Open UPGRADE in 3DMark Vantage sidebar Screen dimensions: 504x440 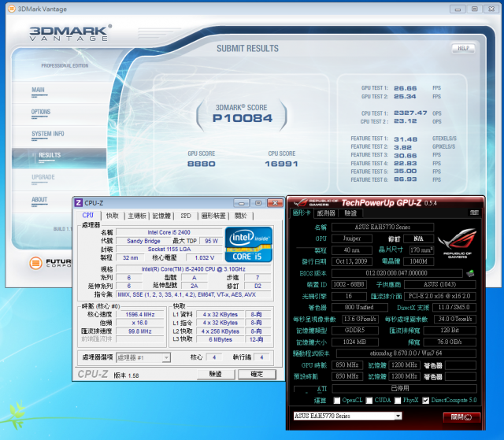click(x=43, y=177)
